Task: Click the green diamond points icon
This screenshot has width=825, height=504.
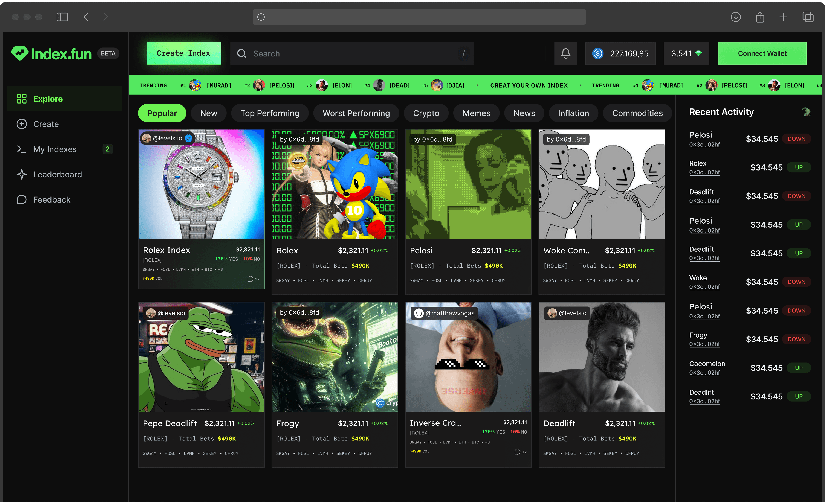Action: click(698, 53)
